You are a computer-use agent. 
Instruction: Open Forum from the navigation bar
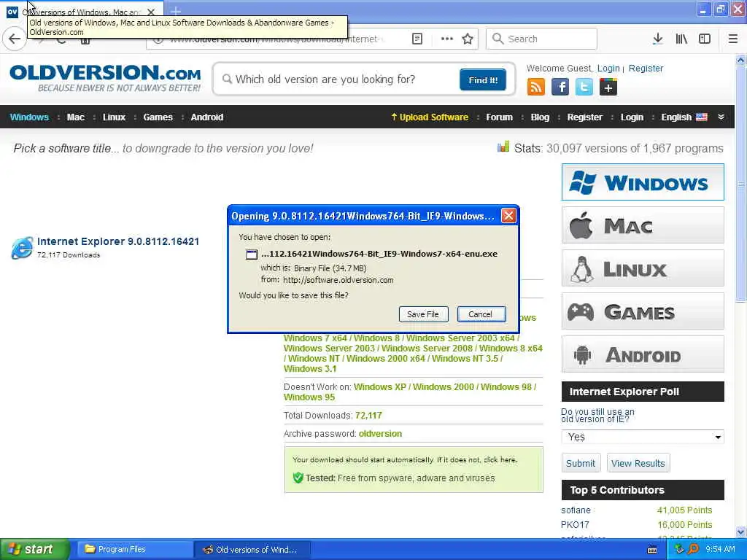(499, 117)
